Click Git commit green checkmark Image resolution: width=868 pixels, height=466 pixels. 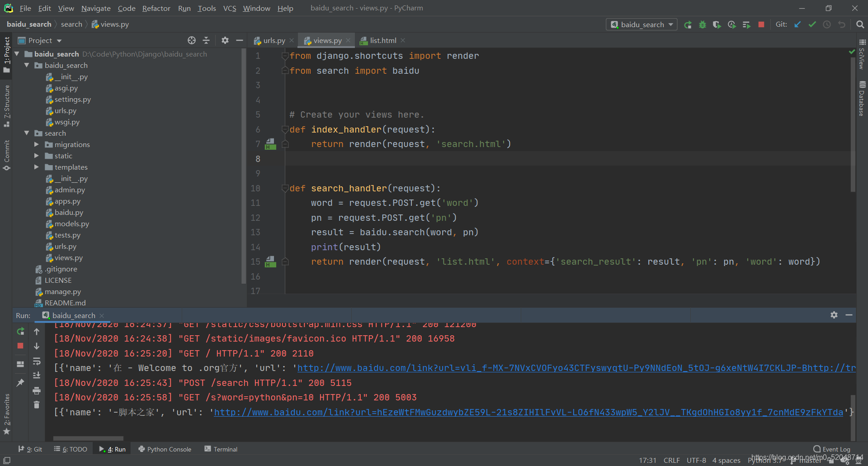(812, 24)
